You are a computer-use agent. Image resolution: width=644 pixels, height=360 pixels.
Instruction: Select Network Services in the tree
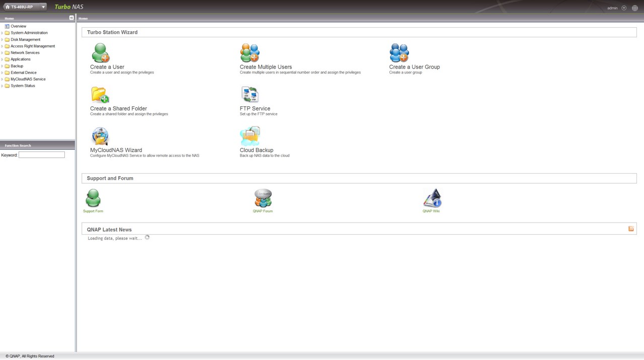tap(25, 52)
